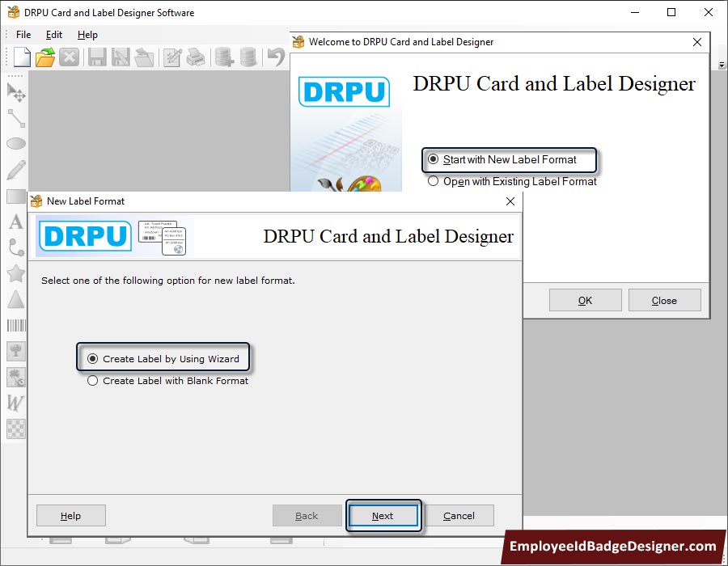Select the Triangle shape tool
The width and height of the screenshot is (728, 566).
(16, 299)
